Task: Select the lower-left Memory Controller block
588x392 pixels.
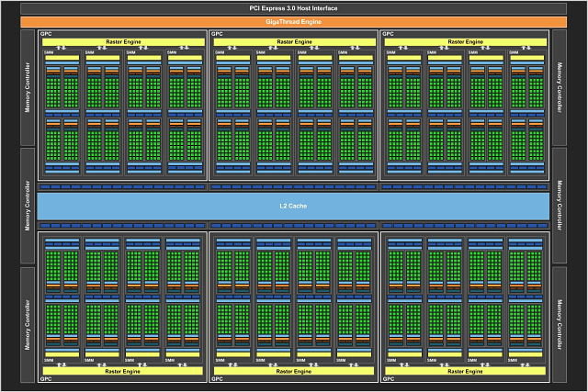Action: (x=28, y=324)
